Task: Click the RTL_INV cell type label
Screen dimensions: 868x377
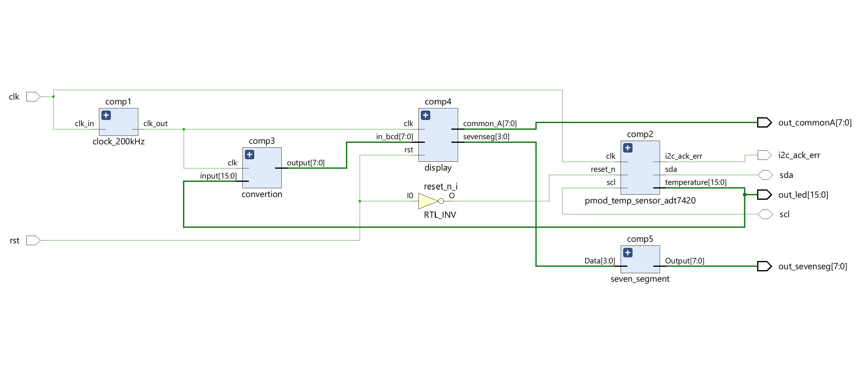Action: [x=440, y=215]
